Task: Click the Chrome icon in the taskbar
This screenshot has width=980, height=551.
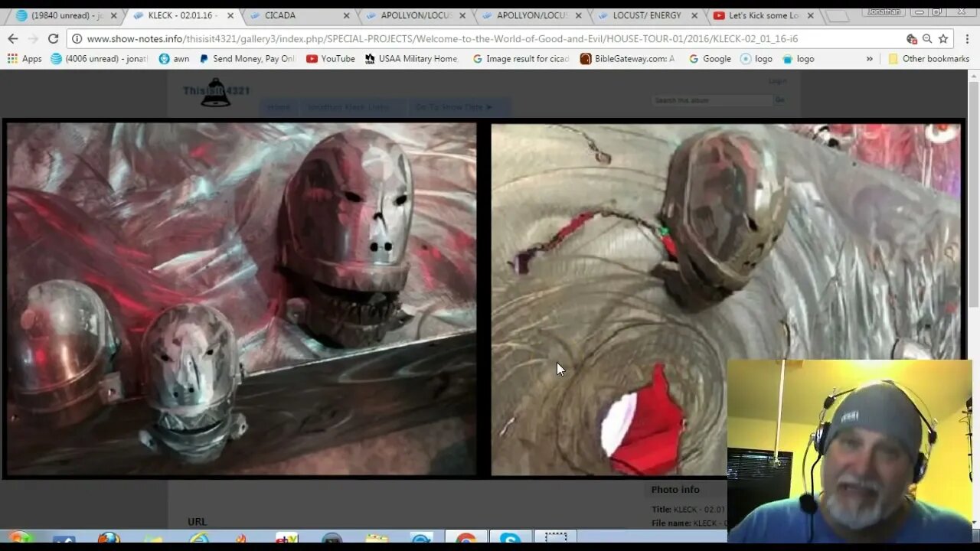Action: point(465,540)
